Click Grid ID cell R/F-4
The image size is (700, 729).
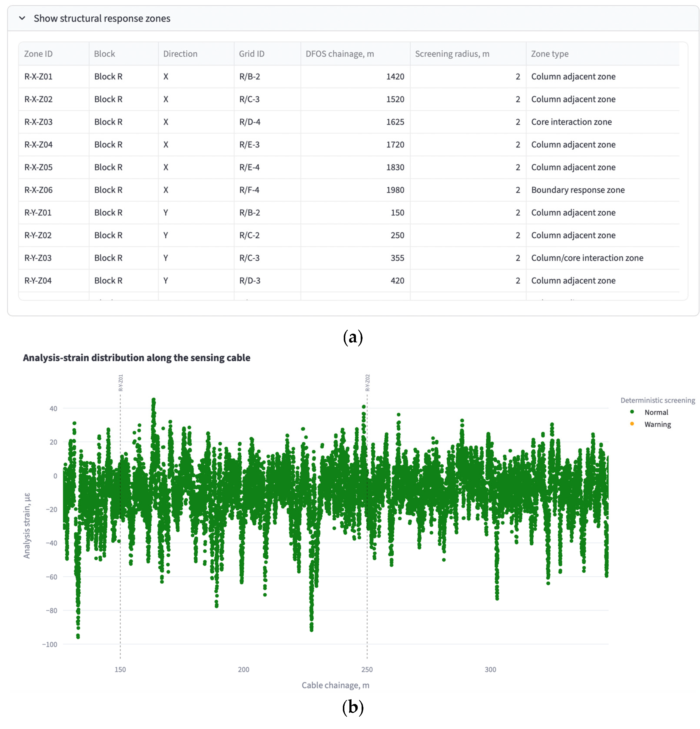[267, 190]
